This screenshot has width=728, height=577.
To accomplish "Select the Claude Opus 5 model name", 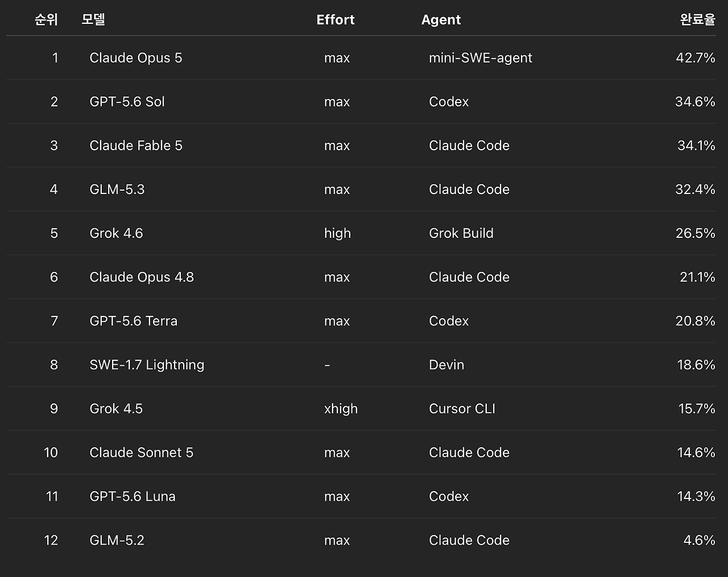I will (136, 58).
